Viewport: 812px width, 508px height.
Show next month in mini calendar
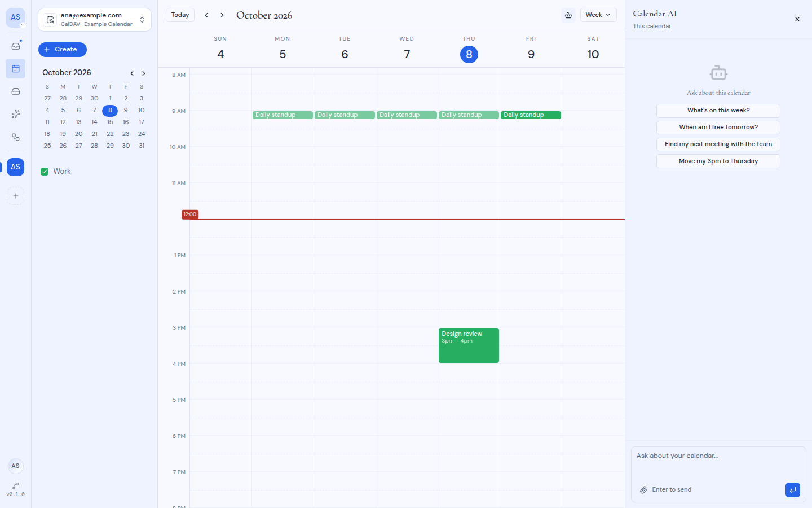click(144, 73)
